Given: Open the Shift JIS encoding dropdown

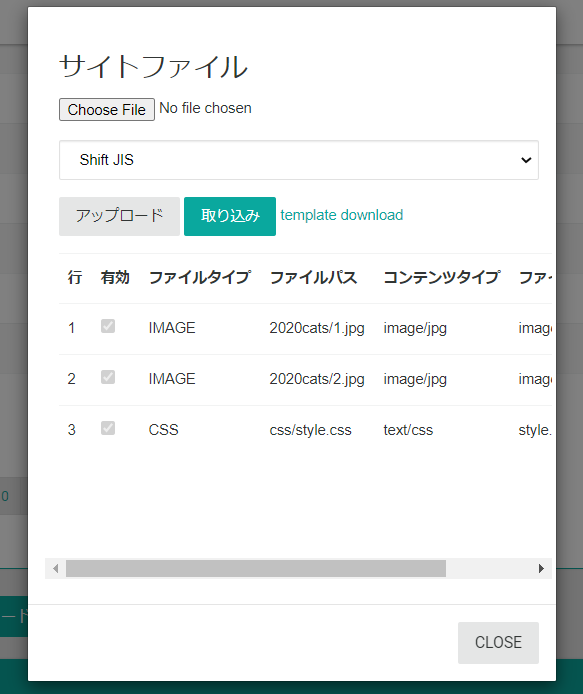Looking at the screenshot, I should tap(299, 160).
